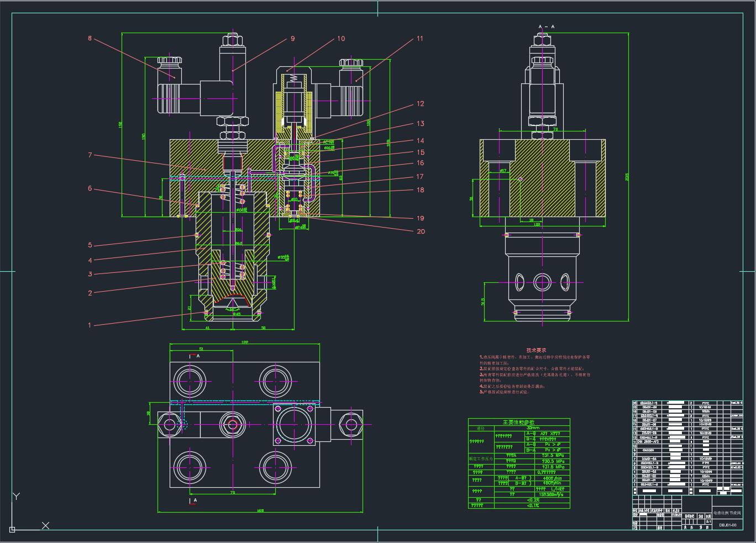Screen dimensions: 756x543
Task: Click the A–A section view title
Action: point(547,27)
